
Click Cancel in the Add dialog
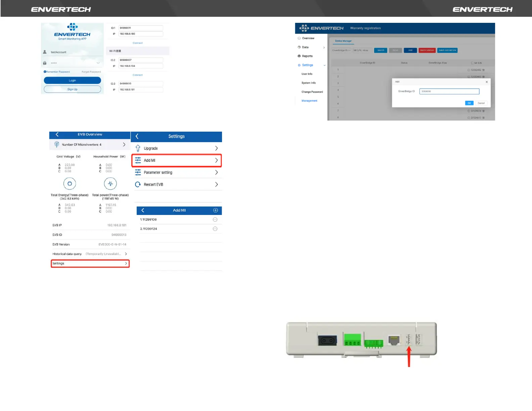tap(481, 103)
